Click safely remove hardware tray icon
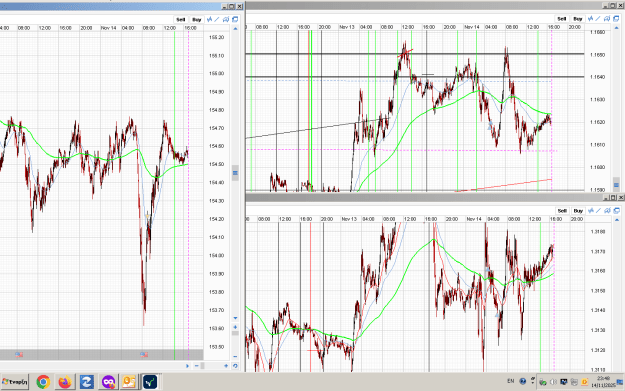 tap(543, 382)
